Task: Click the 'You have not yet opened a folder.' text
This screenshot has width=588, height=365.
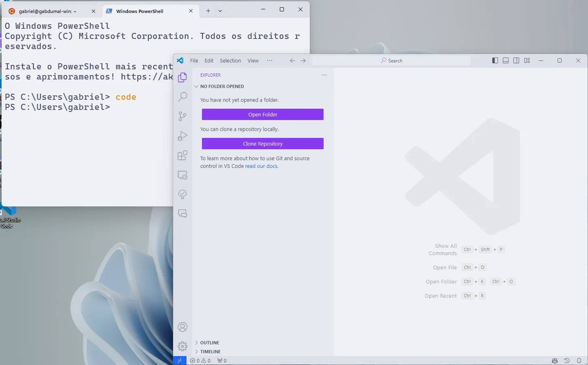Action: tap(240, 100)
